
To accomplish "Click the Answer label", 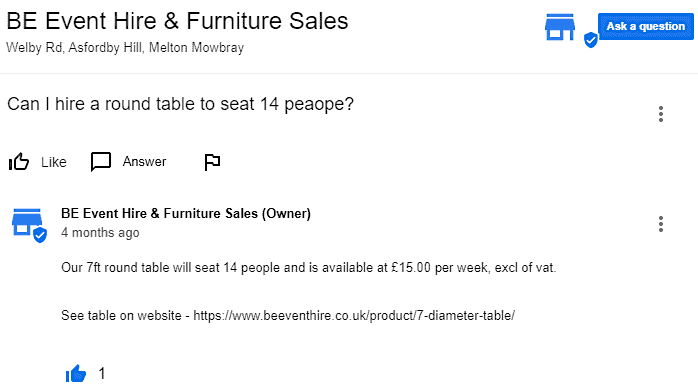I will click(x=144, y=162).
